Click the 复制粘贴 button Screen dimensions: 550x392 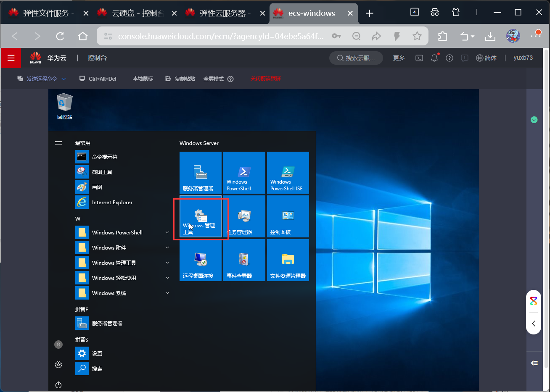(x=180, y=79)
